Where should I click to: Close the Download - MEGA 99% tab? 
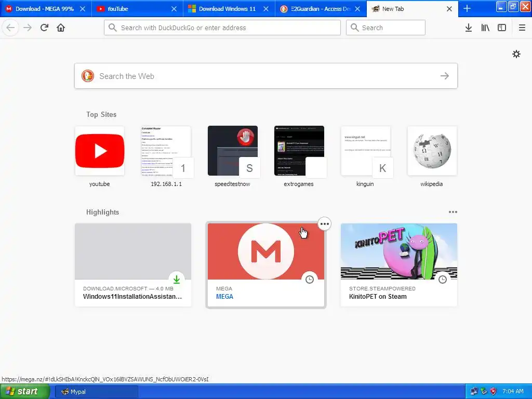[83, 9]
